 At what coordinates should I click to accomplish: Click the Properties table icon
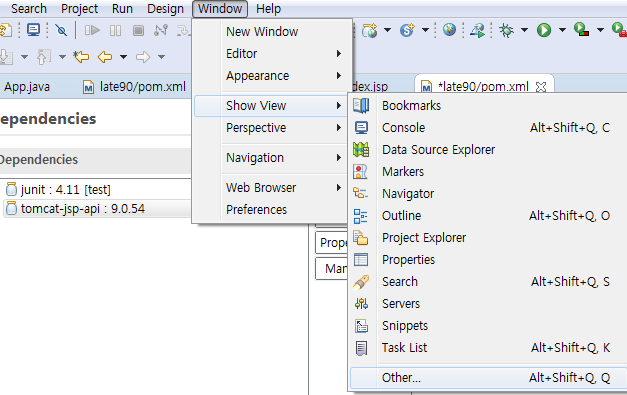(x=361, y=259)
